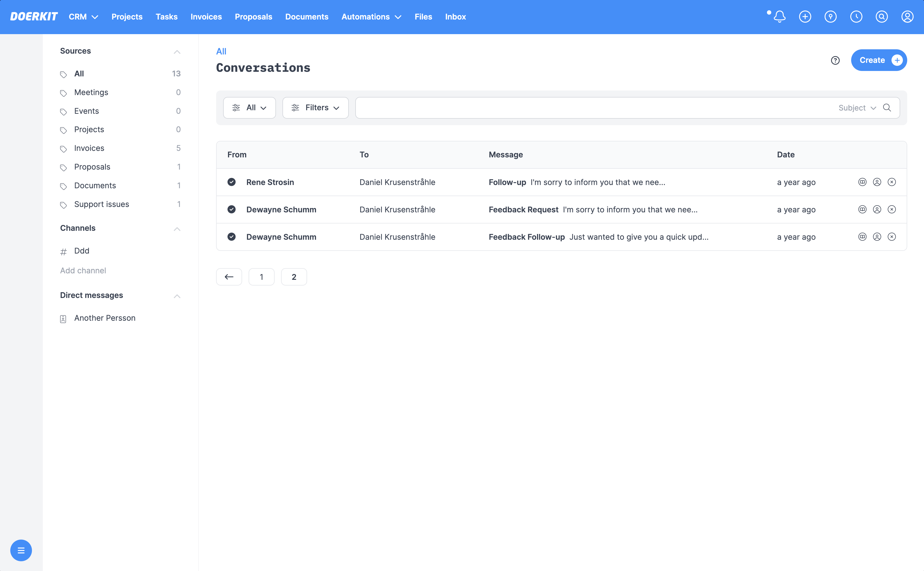Click the search icon in the top bar
This screenshot has width=924, height=571.
(882, 17)
